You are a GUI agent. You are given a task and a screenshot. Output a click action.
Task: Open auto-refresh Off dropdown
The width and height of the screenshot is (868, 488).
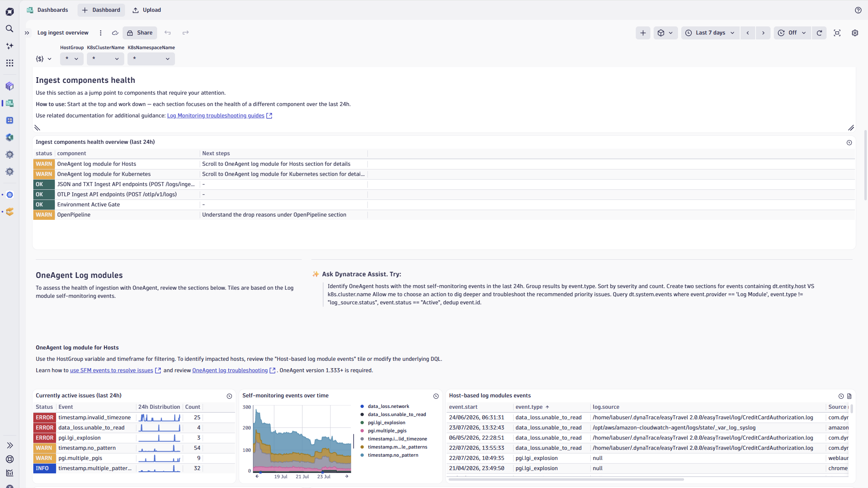pyautogui.click(x=792, y=33)
